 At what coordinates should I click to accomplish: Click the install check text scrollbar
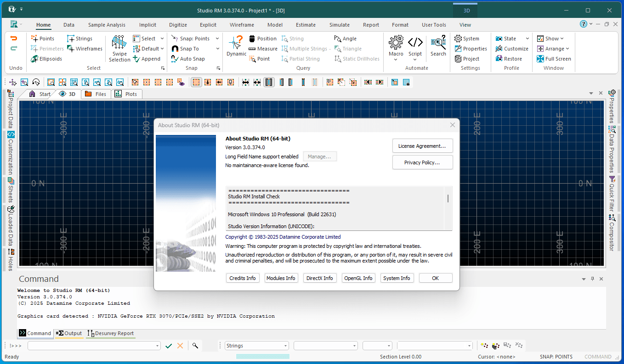pyautogui.click(x=448, y=198)
